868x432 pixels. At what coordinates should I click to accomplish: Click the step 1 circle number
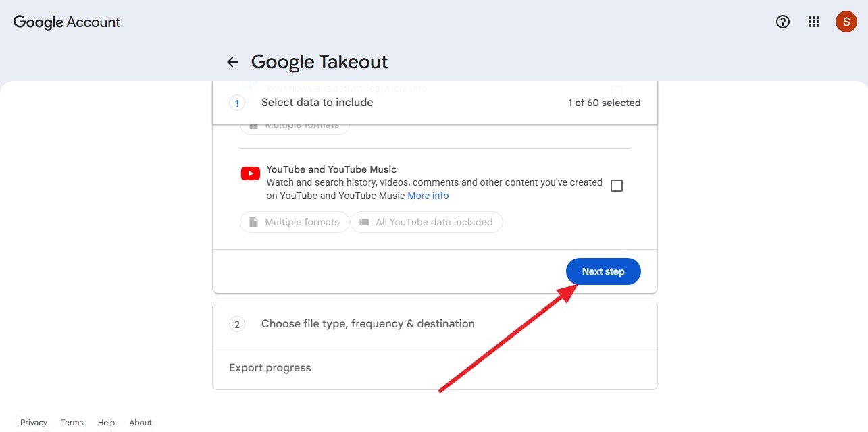pyautogui.click(x=237, y=103)
